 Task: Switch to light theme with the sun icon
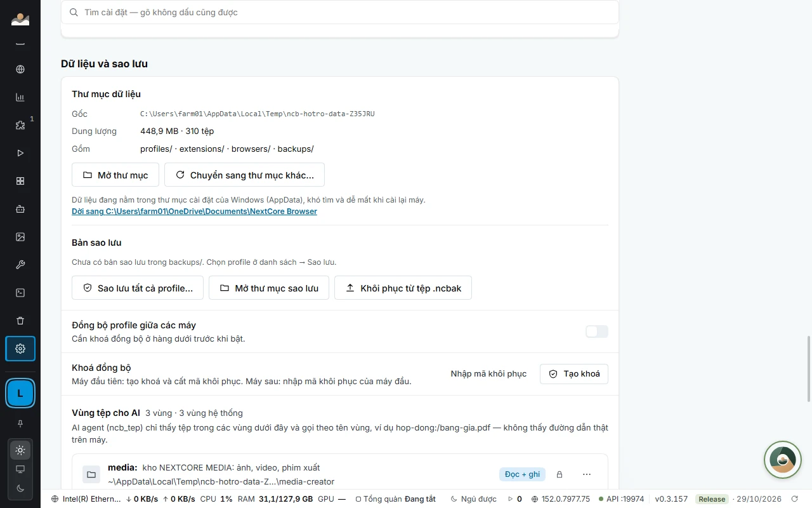click(x=20, y=450)
